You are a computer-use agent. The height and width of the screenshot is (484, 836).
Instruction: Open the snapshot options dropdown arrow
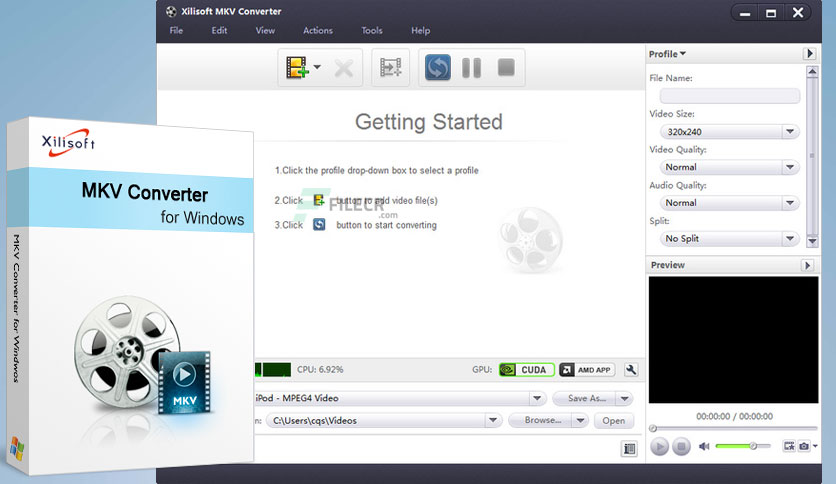pyautogui.click(x=815, y=446)
